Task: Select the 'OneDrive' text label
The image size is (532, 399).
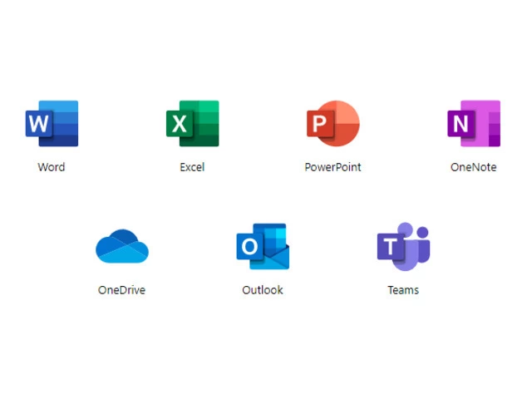Action: [x=121, y=290]
